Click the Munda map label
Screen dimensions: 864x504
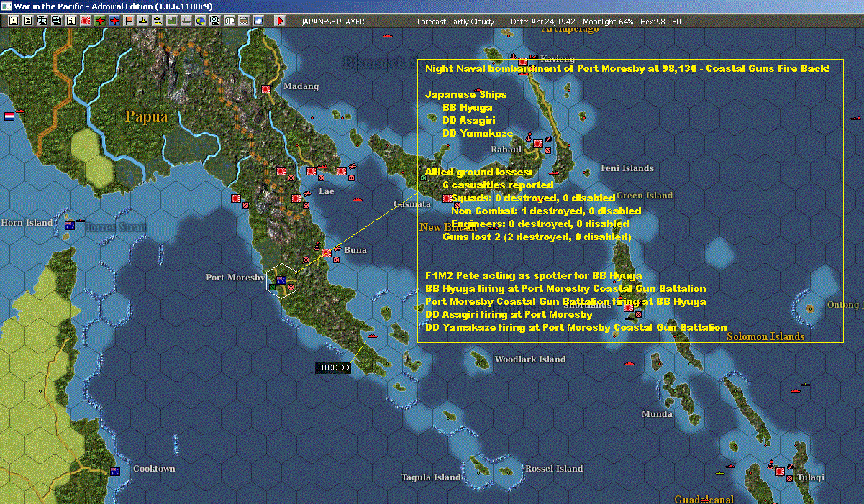click(658, 414)
